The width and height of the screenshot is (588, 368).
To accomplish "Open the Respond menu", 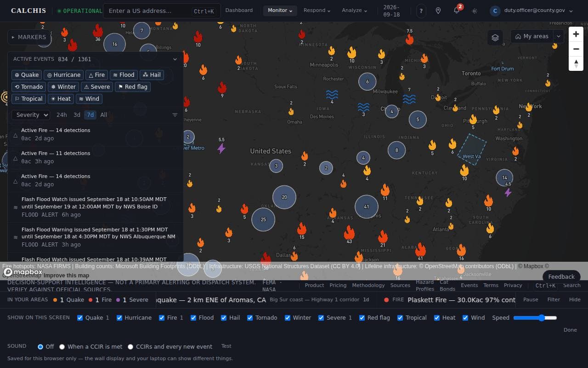I will tap(317, 10).
